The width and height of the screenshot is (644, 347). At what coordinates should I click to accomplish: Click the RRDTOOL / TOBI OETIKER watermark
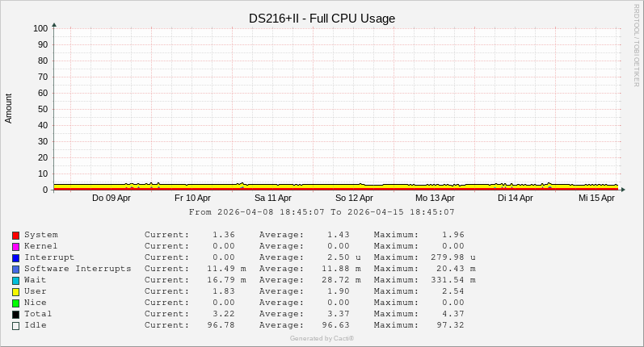[x=636, y=45]
